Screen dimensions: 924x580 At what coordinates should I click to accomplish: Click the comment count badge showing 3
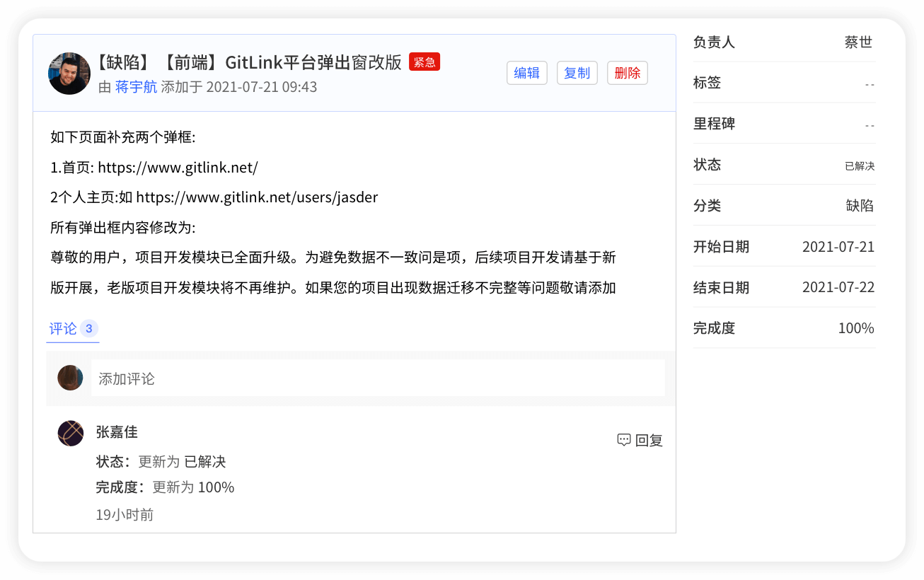pos(88,327)
